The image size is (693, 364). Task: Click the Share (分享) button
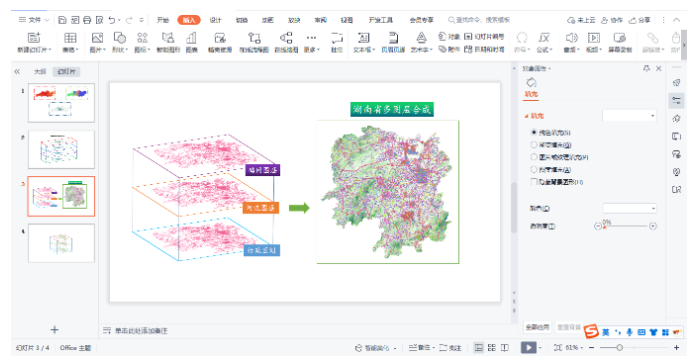point(640,20)
